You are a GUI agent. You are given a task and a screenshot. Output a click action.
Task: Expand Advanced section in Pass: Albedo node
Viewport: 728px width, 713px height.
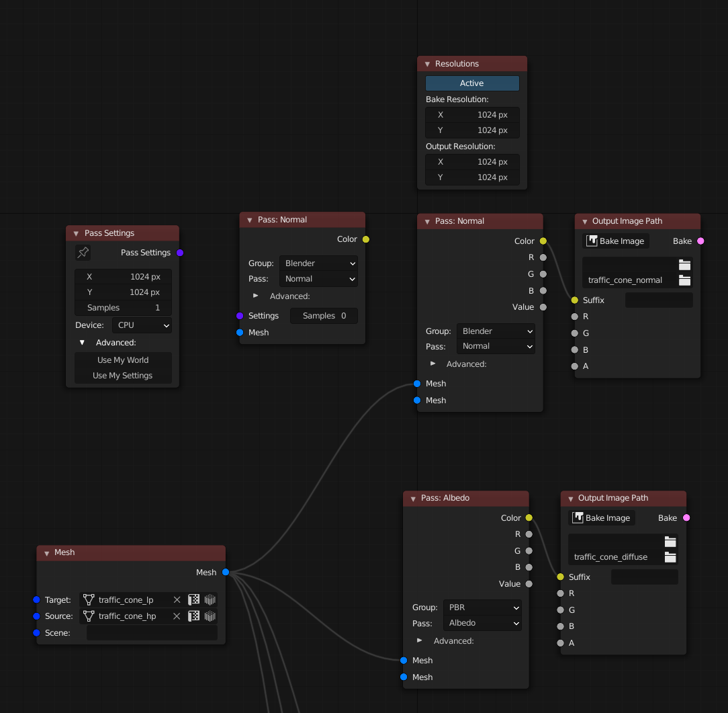click(420, 640)
